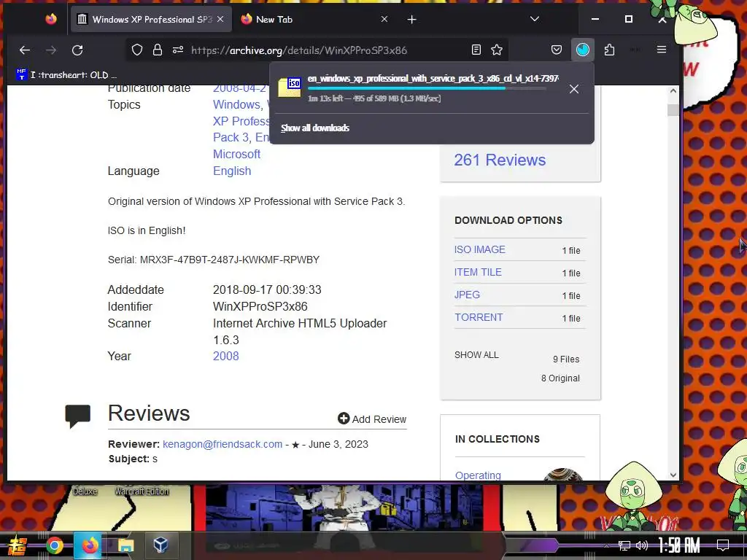Switch to the Windows XP Professional SP3 tab

click(152, 19)
